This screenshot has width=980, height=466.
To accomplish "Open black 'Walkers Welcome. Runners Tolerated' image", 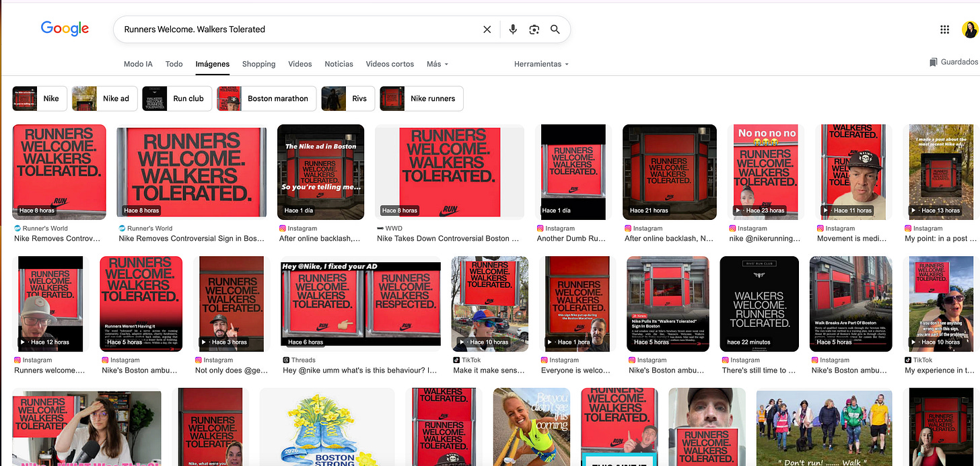I will (x=759, y=304).
